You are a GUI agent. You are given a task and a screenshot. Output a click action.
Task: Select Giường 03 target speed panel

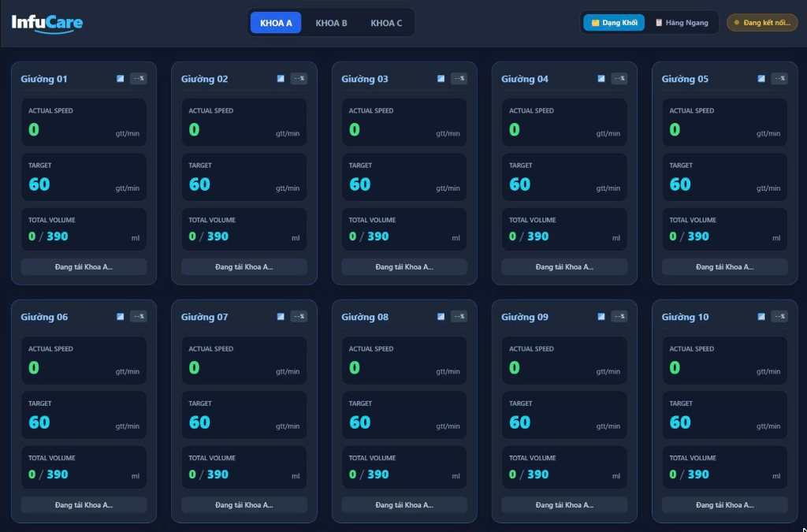[x=404, y=177]
